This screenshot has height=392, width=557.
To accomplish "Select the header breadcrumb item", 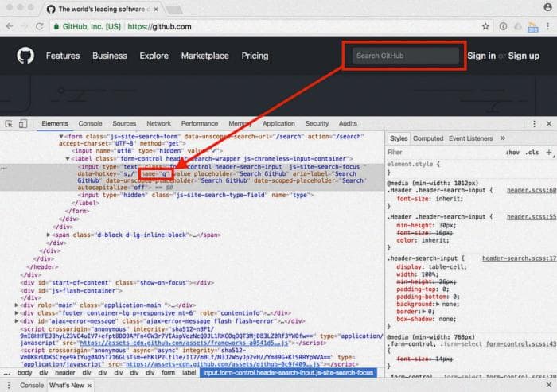I will tap(65, 372).
